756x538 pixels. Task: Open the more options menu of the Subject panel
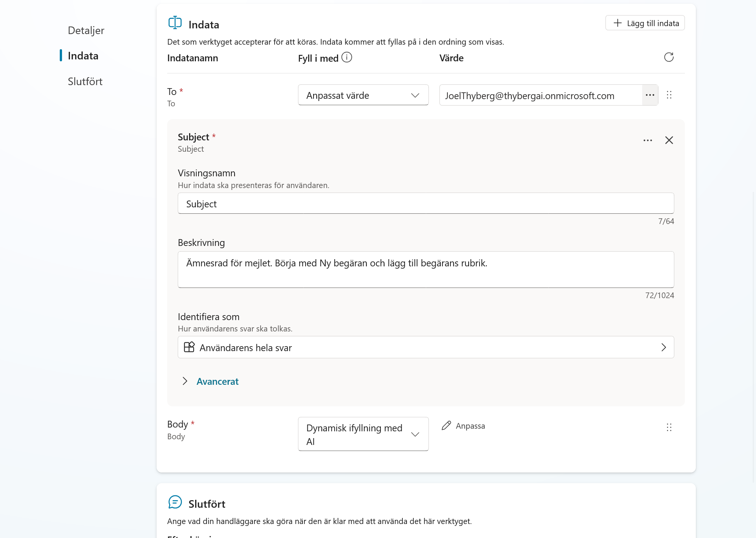(647, 140)
